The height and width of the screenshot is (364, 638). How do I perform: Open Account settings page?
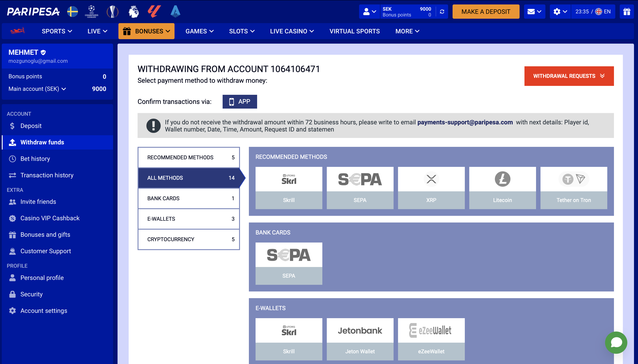(x=57, y=311)
